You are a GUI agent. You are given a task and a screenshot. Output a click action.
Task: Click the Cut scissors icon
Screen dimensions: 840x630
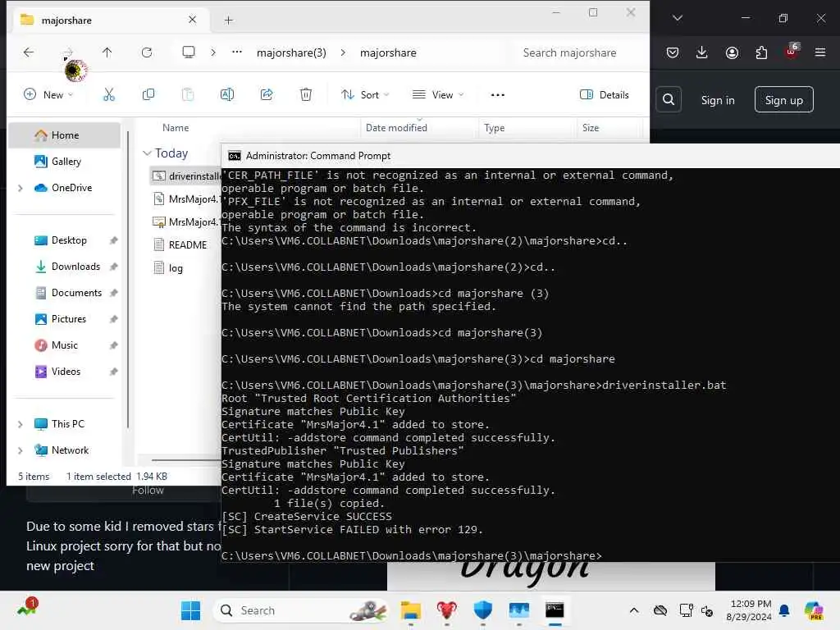pos(109,95)
